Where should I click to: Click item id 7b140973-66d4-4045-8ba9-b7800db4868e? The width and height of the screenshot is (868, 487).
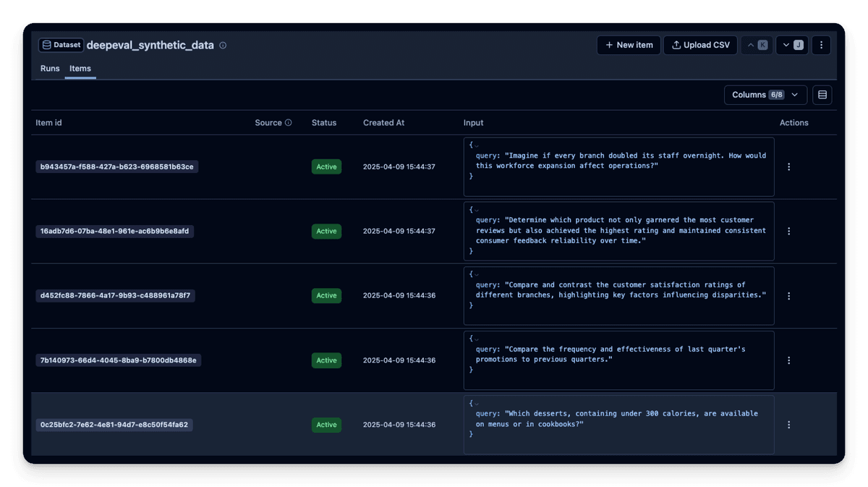click(118, 360)
